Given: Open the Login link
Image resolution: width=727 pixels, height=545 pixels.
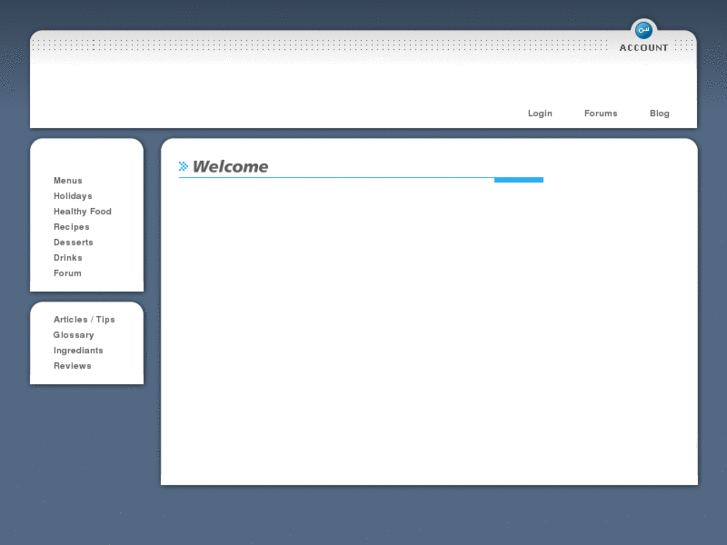Looking at the screenshot, I should coord(540,113).
